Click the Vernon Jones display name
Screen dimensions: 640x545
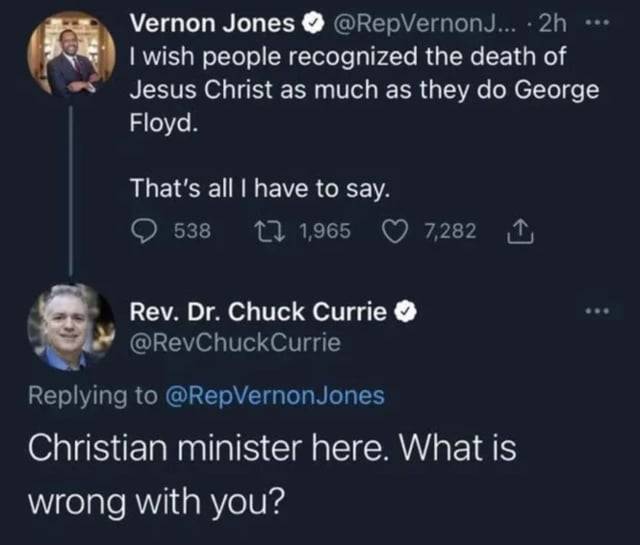(x=212, y=22)
